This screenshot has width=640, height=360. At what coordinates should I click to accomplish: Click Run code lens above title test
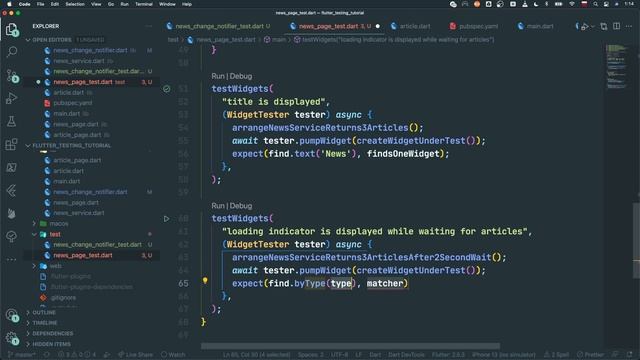tap(218, 76)
